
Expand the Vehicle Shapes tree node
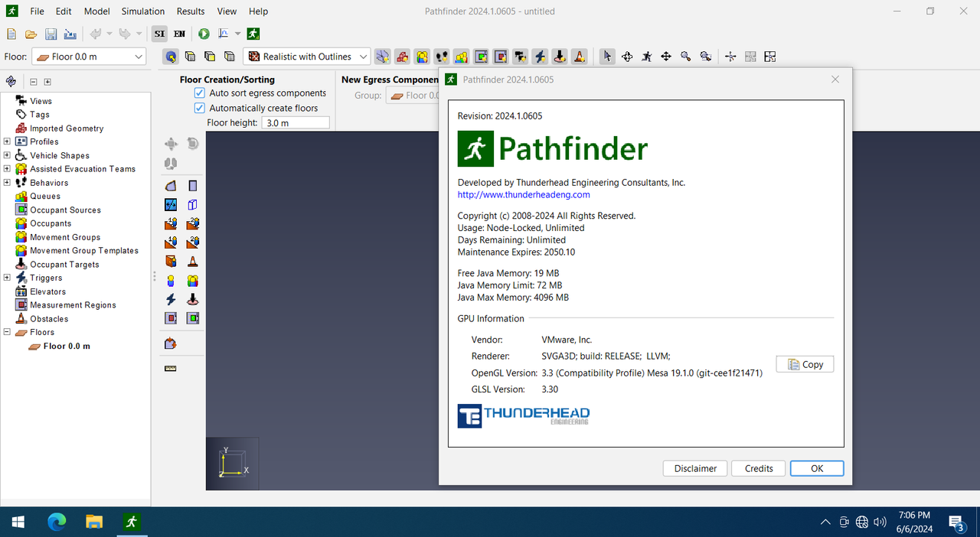(7, 155)
